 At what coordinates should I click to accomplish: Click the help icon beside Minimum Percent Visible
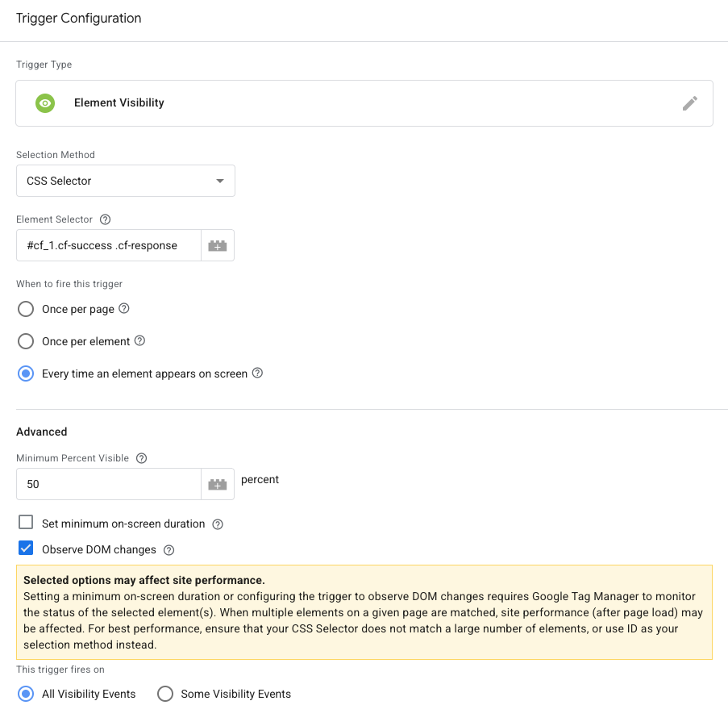(142, 457)
